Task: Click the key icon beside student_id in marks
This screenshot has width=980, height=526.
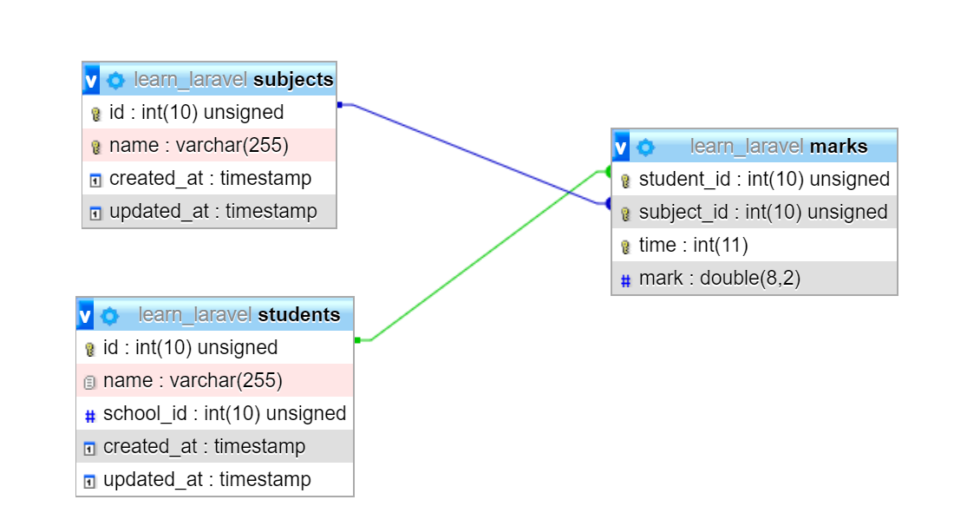Action: pos(625,181)
